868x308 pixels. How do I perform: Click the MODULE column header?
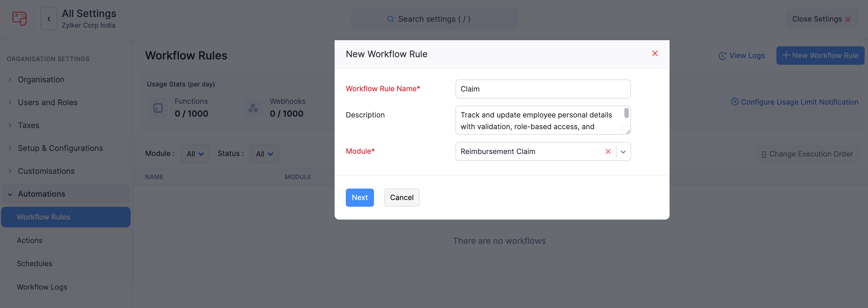point(298,177)
